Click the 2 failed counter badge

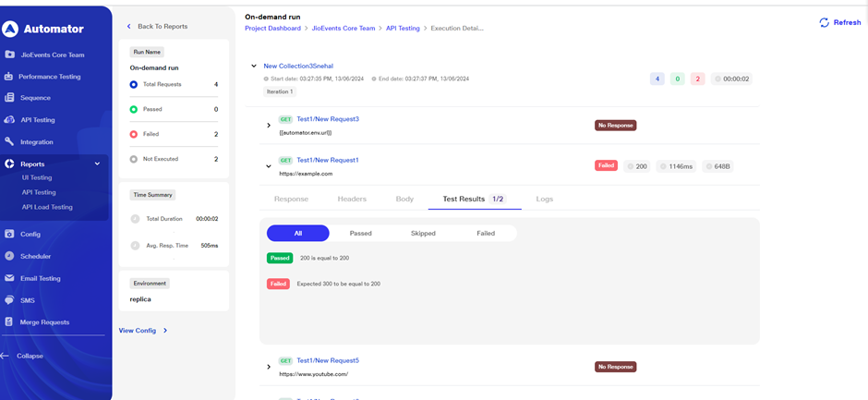point(697,79)
